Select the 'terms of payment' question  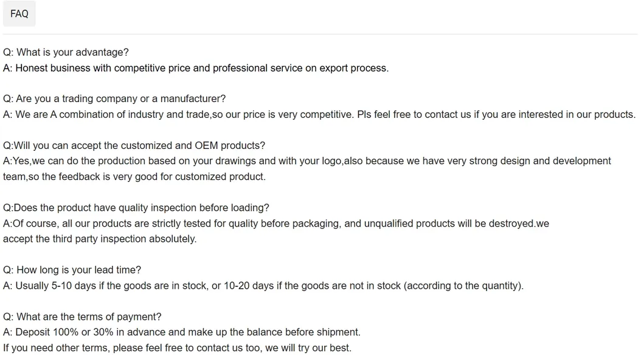82,317
